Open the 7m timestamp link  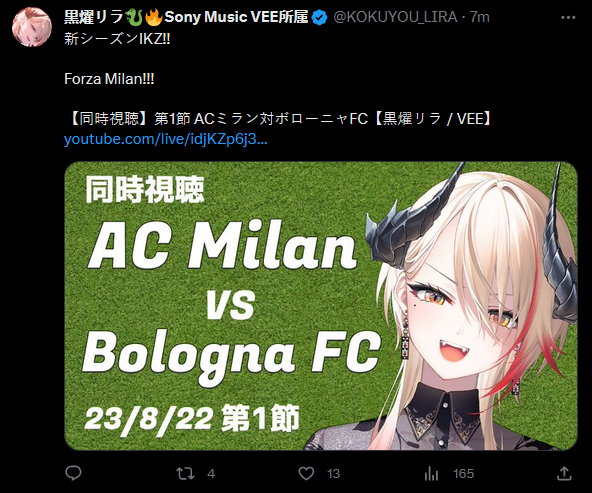(479, 17)
